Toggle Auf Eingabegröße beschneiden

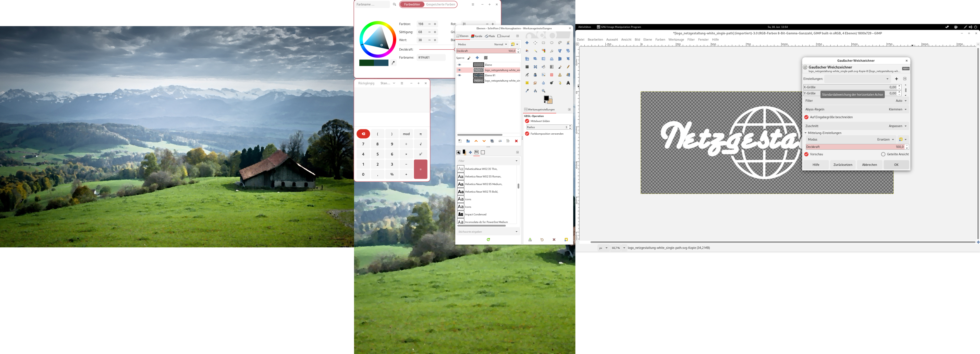point(806,117)
